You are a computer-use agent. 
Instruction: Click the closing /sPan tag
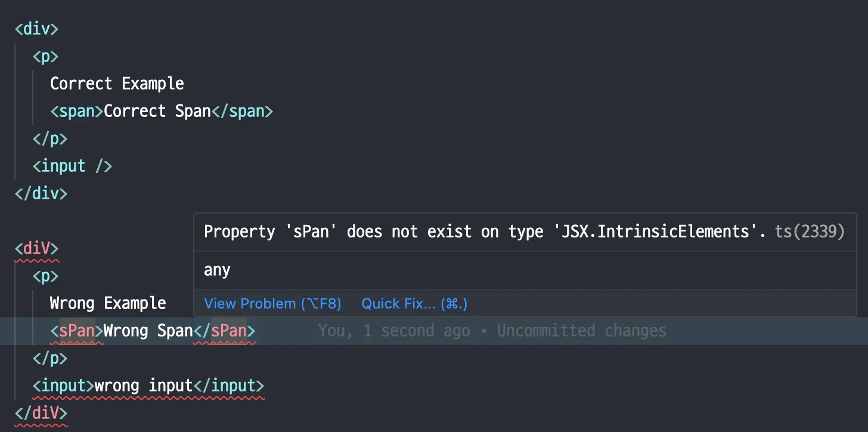(225, 331)
